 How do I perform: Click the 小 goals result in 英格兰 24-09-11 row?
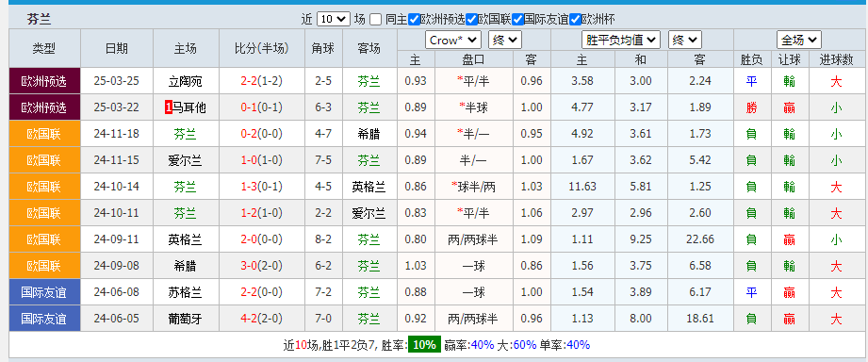pyautogui.click(x=836, y=239)
